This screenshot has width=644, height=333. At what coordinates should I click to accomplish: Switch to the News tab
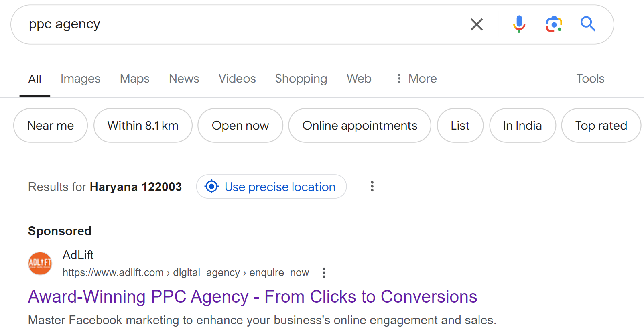point(184,79)
